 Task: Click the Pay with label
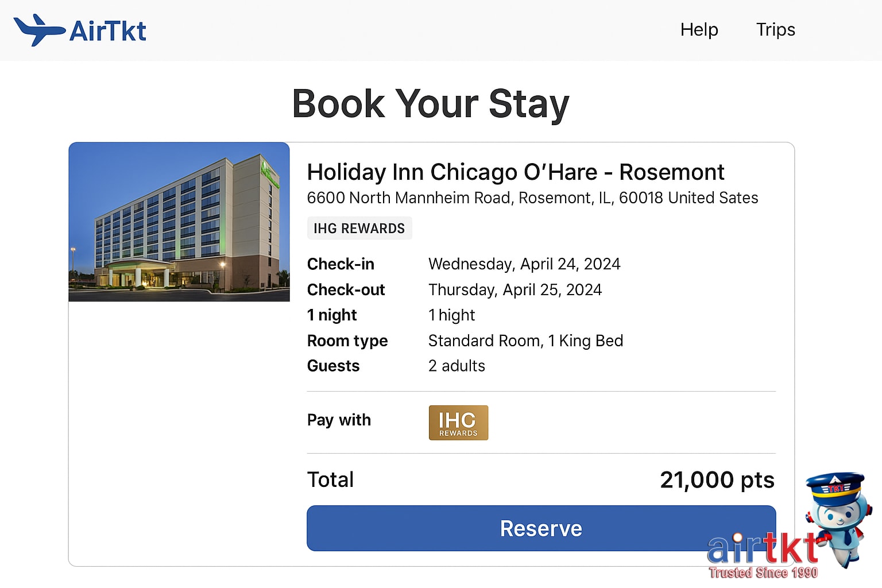click(339, 420)
